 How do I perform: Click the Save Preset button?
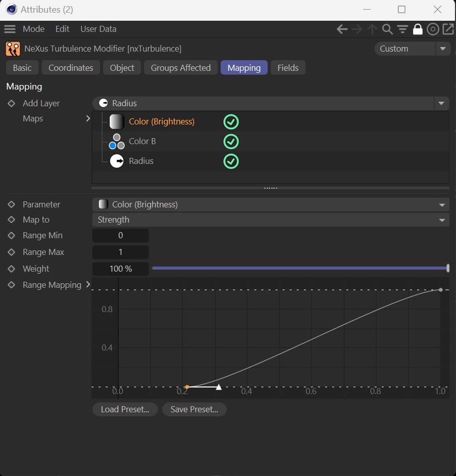click(x=194, y=409)
